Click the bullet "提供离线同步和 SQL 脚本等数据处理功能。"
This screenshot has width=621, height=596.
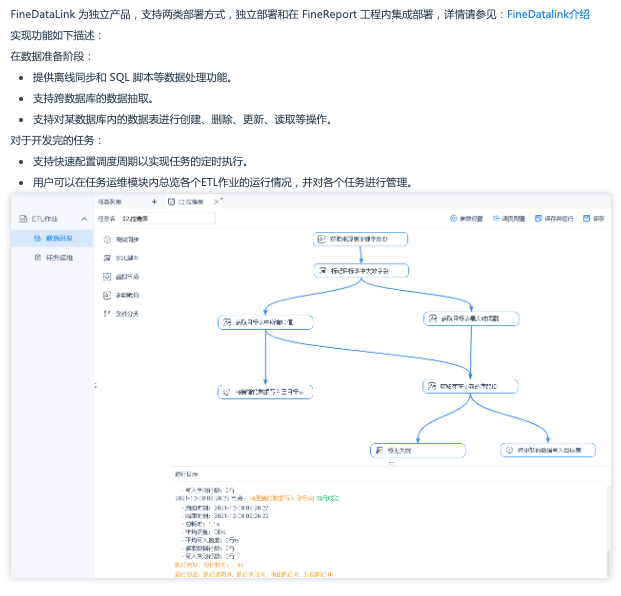tap(132, 78)
